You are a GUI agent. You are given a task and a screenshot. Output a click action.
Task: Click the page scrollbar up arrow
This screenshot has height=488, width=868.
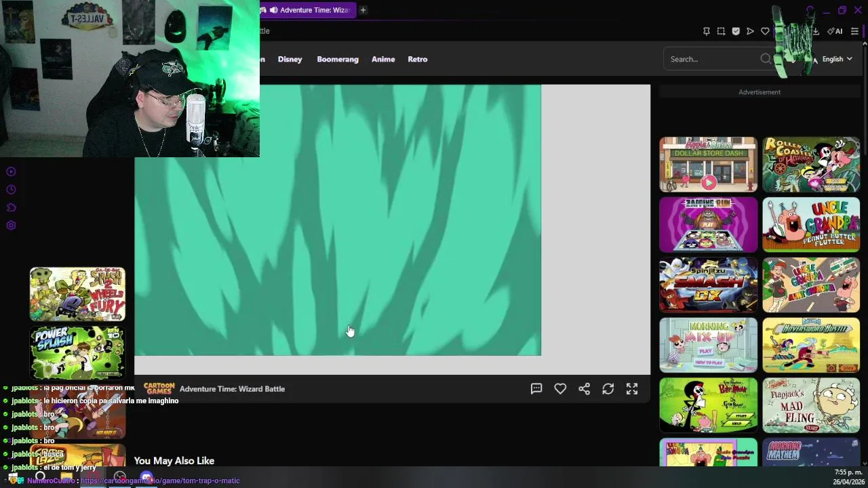(865, 44)
